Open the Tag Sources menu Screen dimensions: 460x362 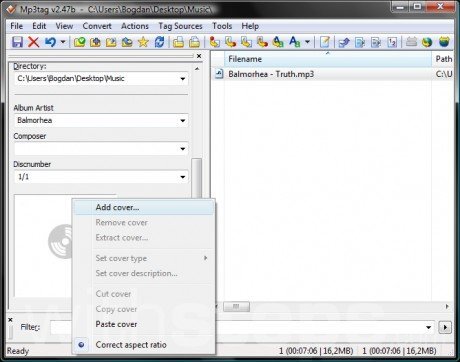[x=180, y=26]
